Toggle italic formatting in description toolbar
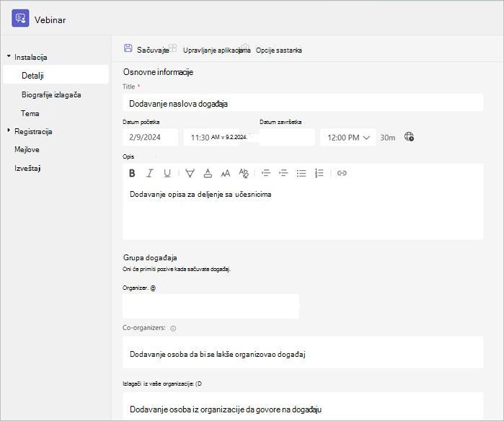 [149, 173]
